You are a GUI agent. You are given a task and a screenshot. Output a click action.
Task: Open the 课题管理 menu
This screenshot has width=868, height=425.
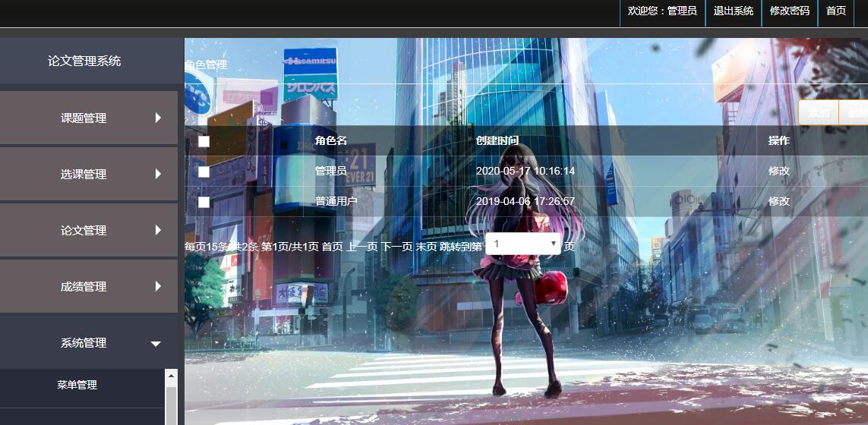tap(89, 118)
